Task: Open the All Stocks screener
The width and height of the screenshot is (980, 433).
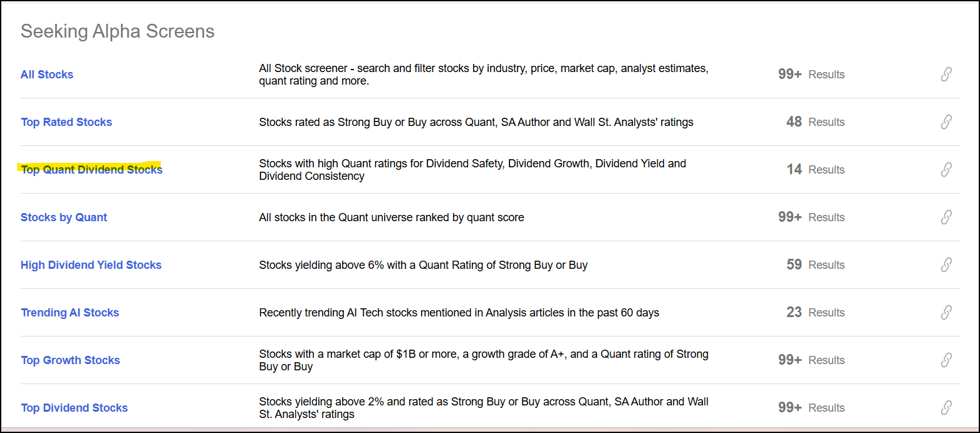Action: coord(47,75)
